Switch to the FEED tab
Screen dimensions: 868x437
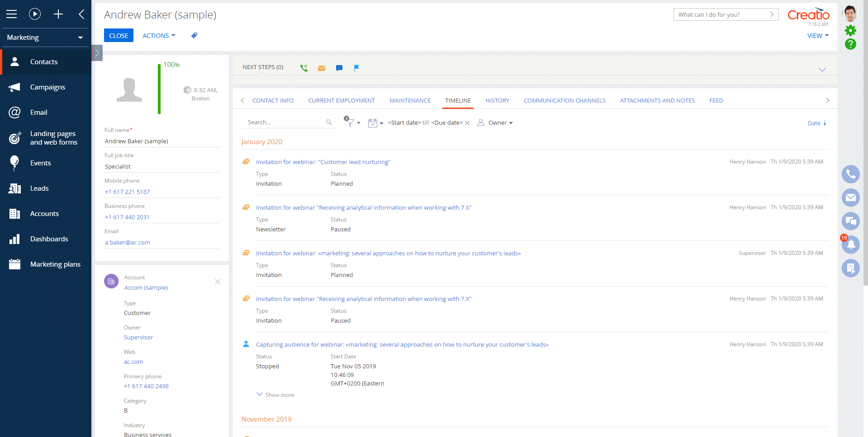tap(716, 101)
